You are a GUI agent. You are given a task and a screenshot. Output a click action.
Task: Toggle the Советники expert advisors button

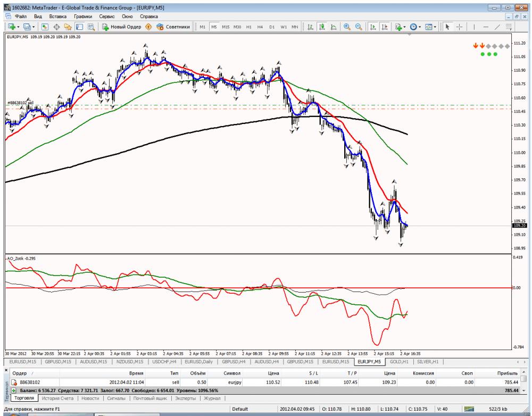(x=173, y=27)
